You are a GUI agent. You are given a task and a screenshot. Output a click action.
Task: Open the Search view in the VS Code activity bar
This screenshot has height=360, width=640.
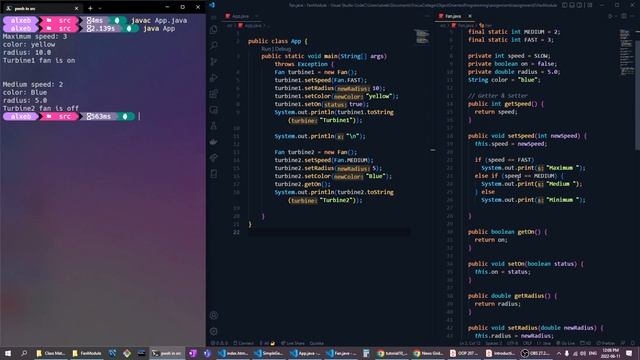[x=213, y=46]
